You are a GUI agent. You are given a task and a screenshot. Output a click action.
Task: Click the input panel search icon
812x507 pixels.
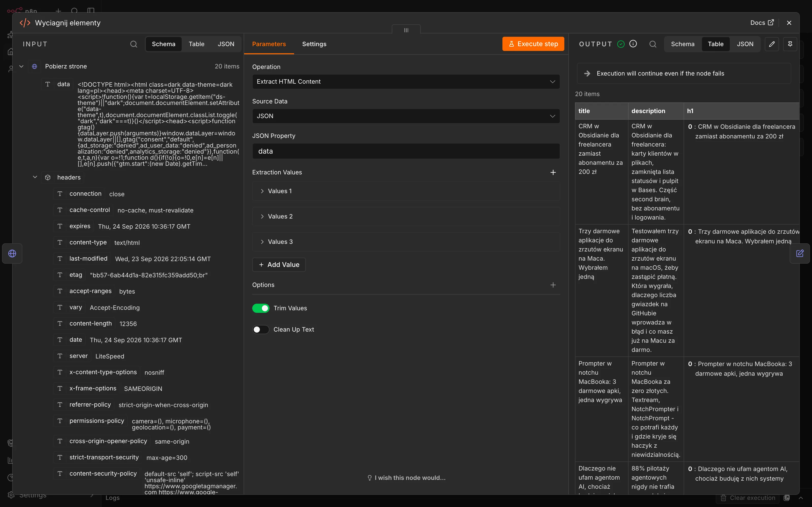133,44
